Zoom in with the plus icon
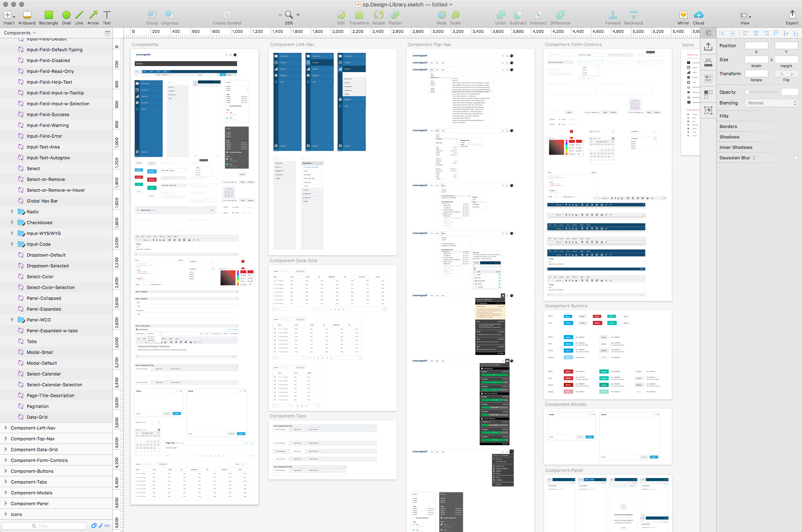Image resolution: width=802 pixels, height=532 pixels. click(x=298, y=15)
